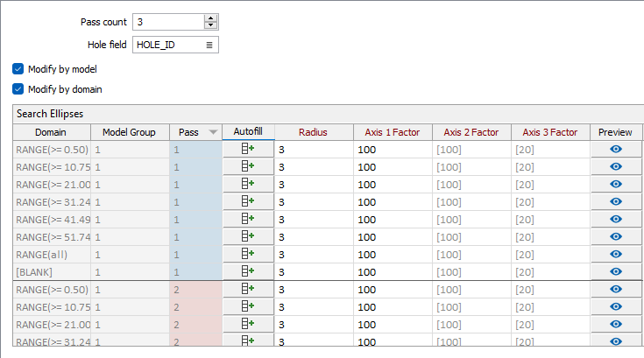Edit Axis 3 Factor in Pass 2 RANGE(>= 21.00 row
This screenshot has width=644, height=358.
550,325
